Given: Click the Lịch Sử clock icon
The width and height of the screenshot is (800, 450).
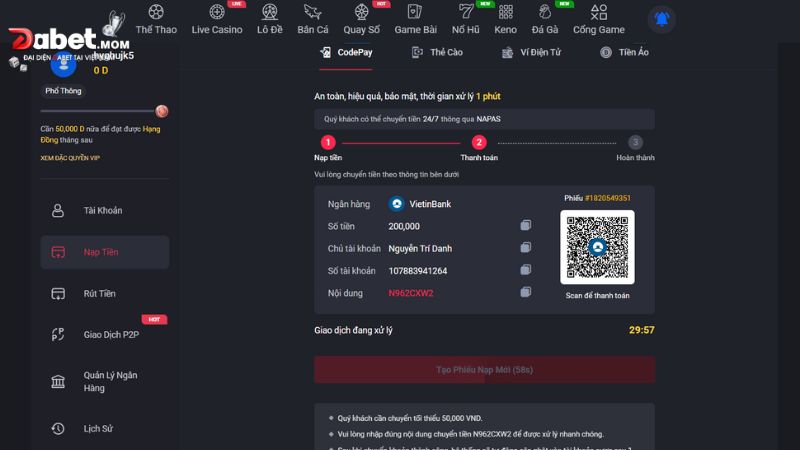Looking at the screenshot, I should click(58, 429).
